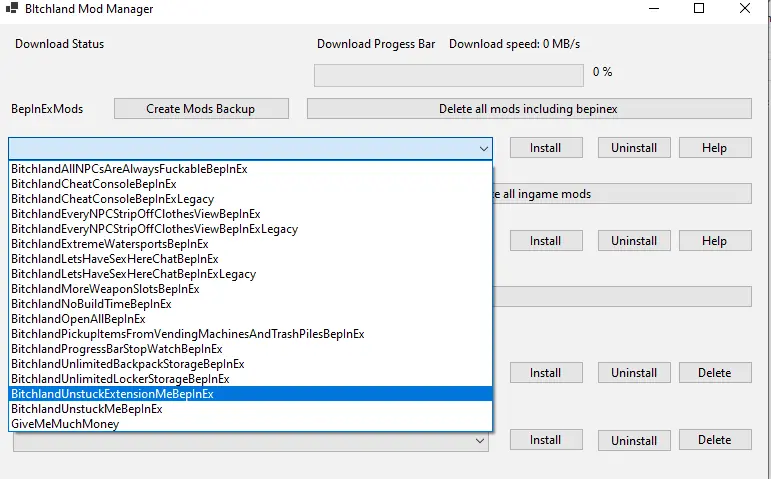Maximize the Mod Manager window
The image size is (771, 479).
[699, 8]
